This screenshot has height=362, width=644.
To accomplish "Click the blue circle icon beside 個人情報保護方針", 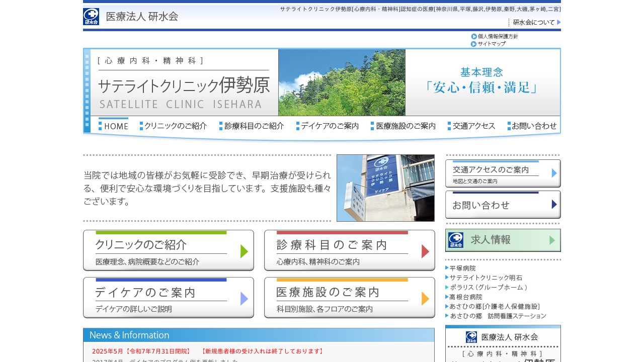I will [x=474, y=36].
